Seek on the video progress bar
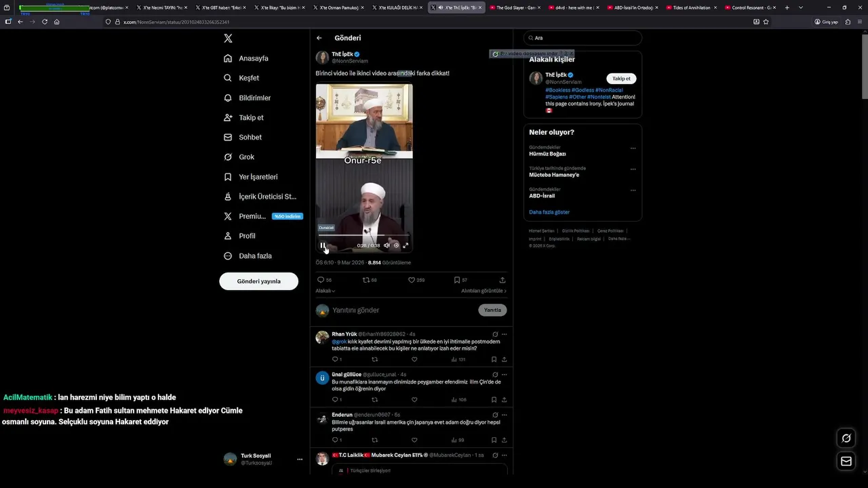This screenshot has width=868, height=488. pos(364,235)
